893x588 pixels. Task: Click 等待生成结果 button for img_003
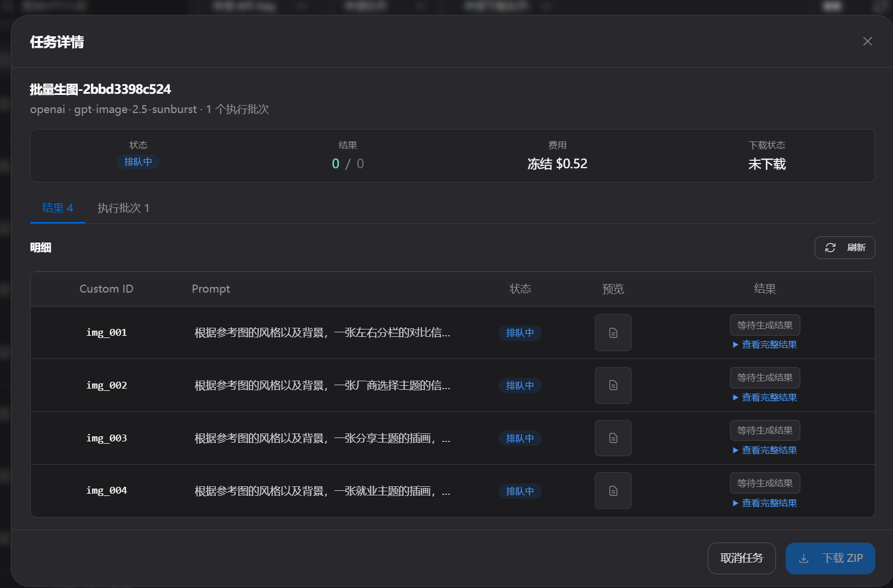click(765, 430)
